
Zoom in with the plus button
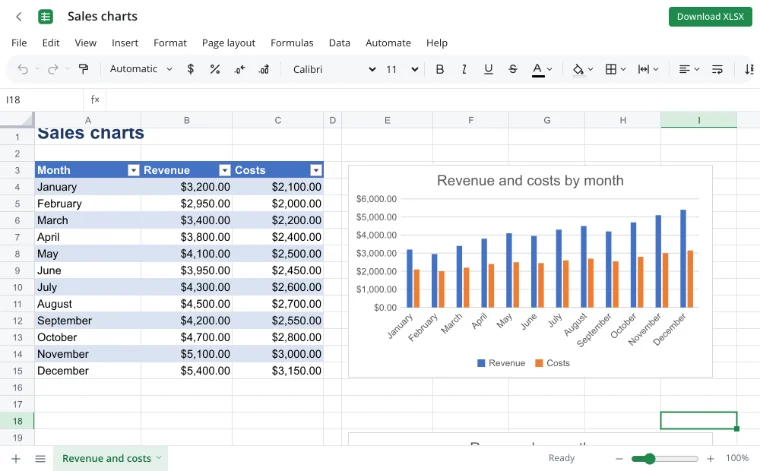tap(710, 458)
